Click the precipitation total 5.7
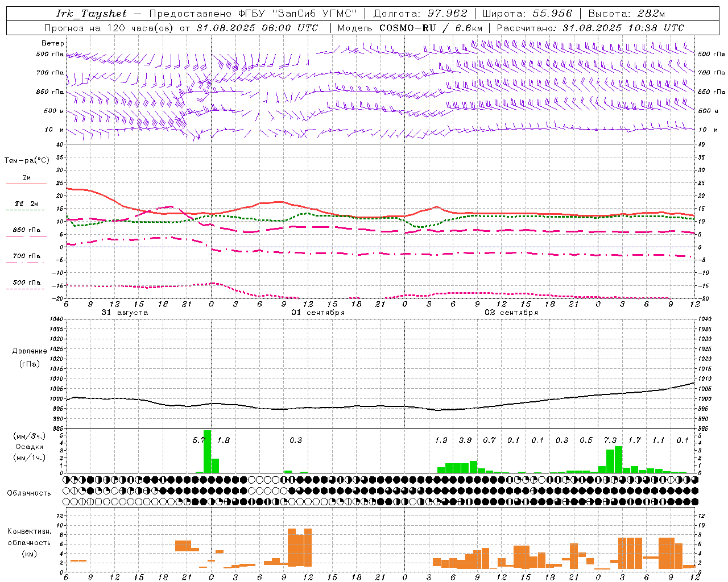Screen dimensions: 728x582 coord(199,440)
